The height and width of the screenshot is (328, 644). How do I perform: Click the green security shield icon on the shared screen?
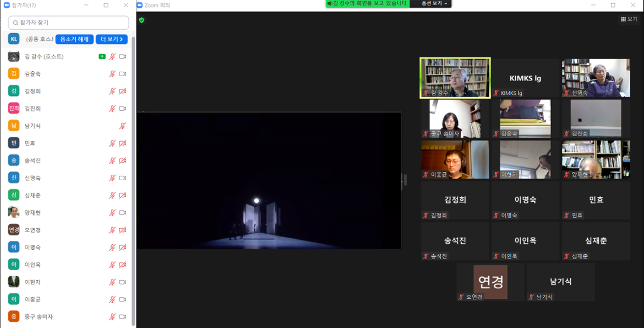point(141,19)
